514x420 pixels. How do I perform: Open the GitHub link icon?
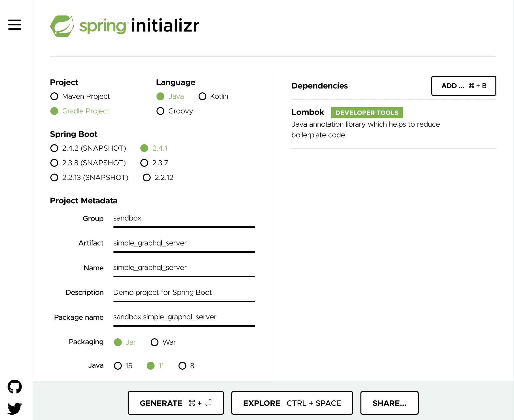tap(15, 386)
